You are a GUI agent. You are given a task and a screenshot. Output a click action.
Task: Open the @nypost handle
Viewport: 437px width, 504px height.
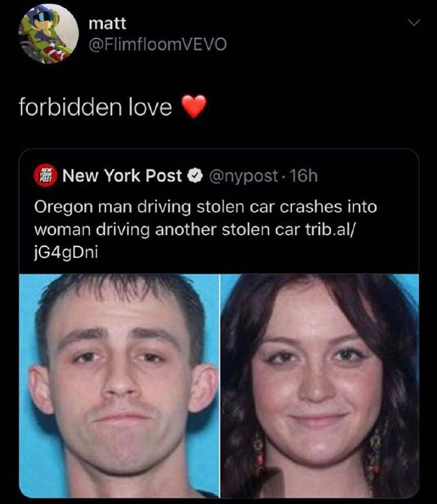(x=243, y=176)
